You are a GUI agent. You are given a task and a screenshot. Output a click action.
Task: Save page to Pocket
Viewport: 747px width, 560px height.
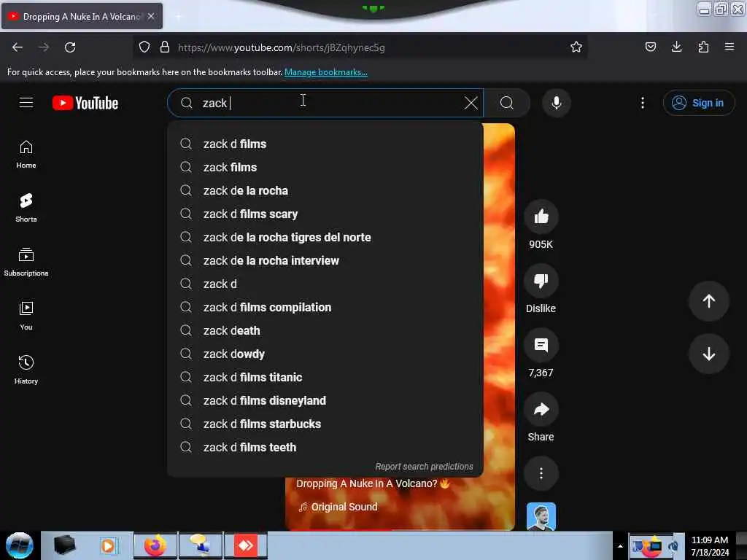point(650,47)
